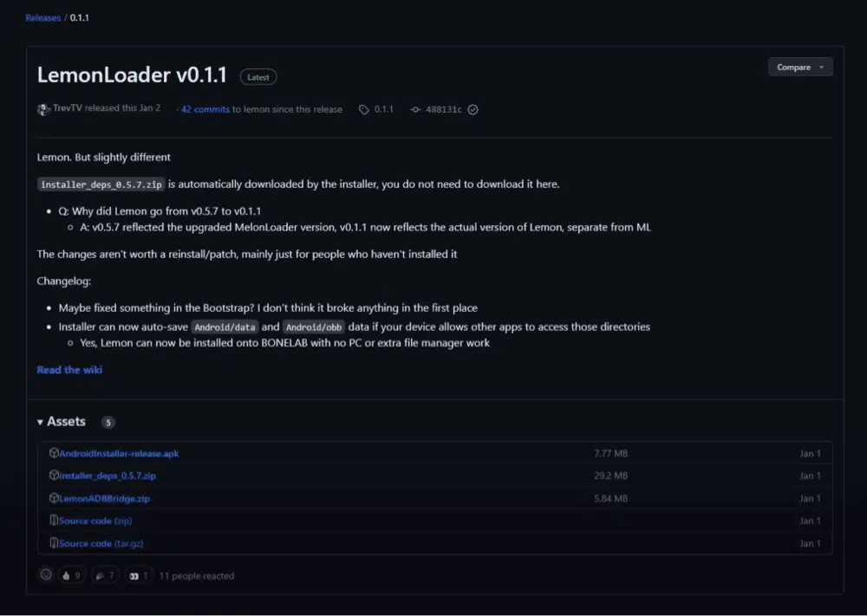The width and height of the screenshot is (867, 616).
Task: Download AndroidInstaller-release.apk
Action: (119, 454)
